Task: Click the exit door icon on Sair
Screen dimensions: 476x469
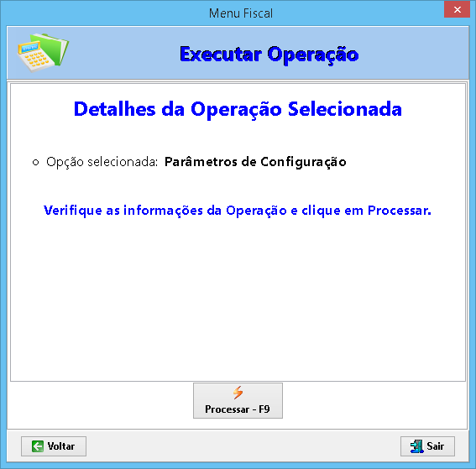Action: (416, 446)
